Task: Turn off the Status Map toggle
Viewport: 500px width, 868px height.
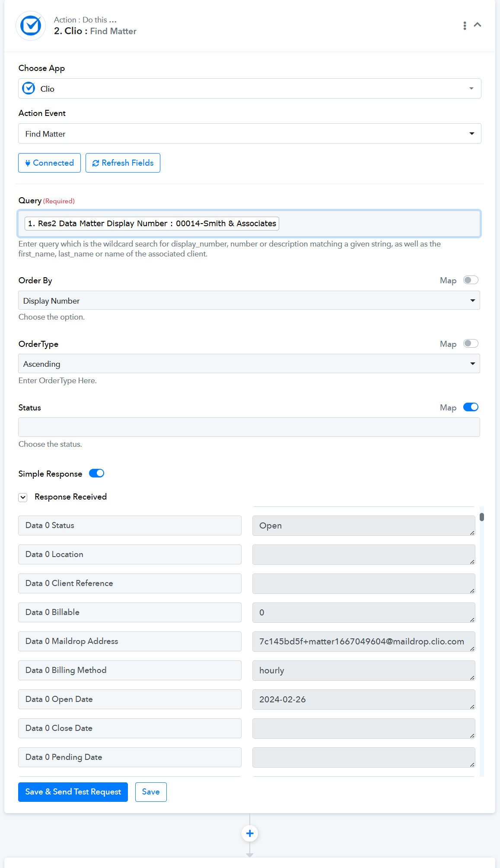Action: 471,407
